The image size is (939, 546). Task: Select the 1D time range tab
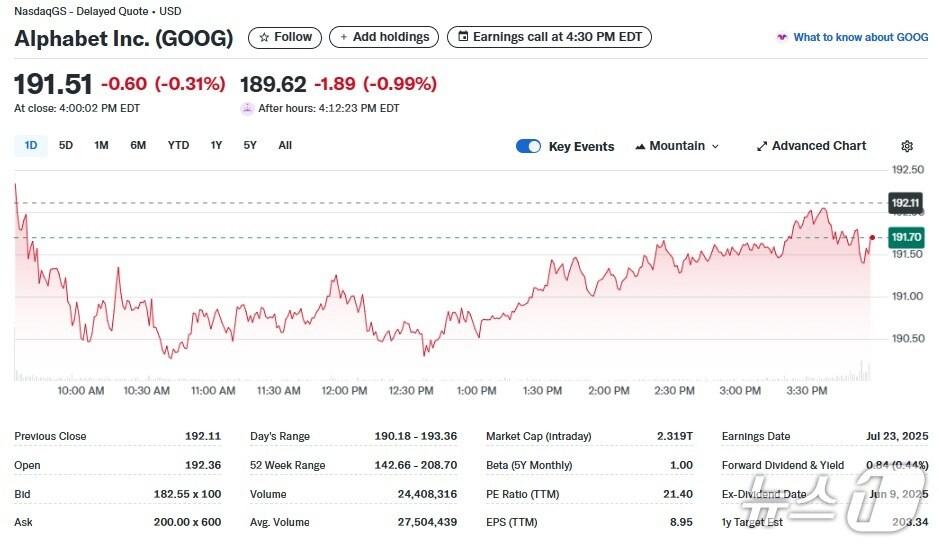tap(31, 145)
